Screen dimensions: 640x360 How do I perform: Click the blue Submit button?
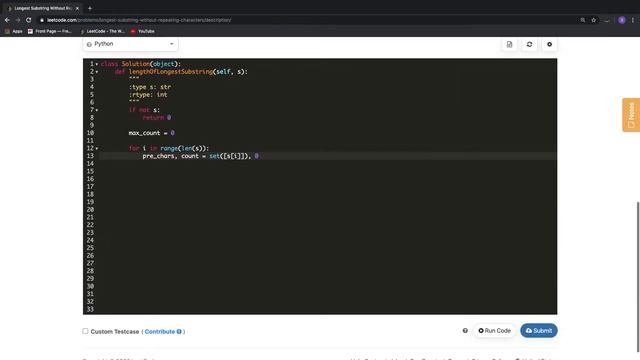click(539, 331)
